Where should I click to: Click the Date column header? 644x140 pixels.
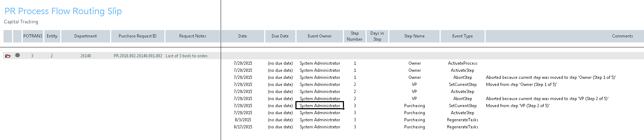click(x=243, y=36)
